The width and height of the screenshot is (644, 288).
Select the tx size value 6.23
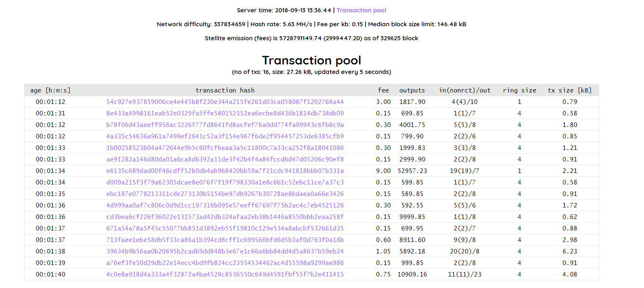(x=570, y=251)
